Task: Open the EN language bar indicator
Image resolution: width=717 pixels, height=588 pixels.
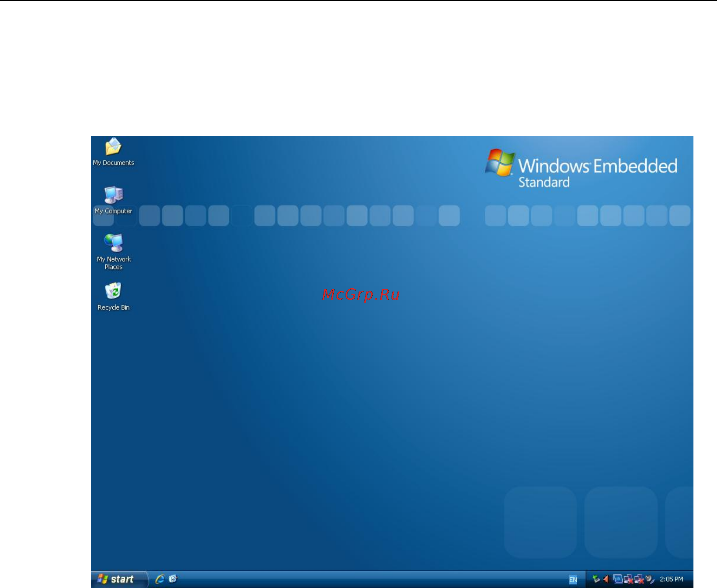Action: pos(573,579)
